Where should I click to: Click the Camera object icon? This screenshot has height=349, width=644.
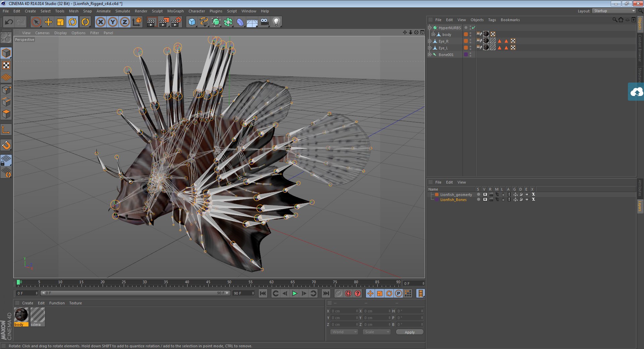point(264,22)
